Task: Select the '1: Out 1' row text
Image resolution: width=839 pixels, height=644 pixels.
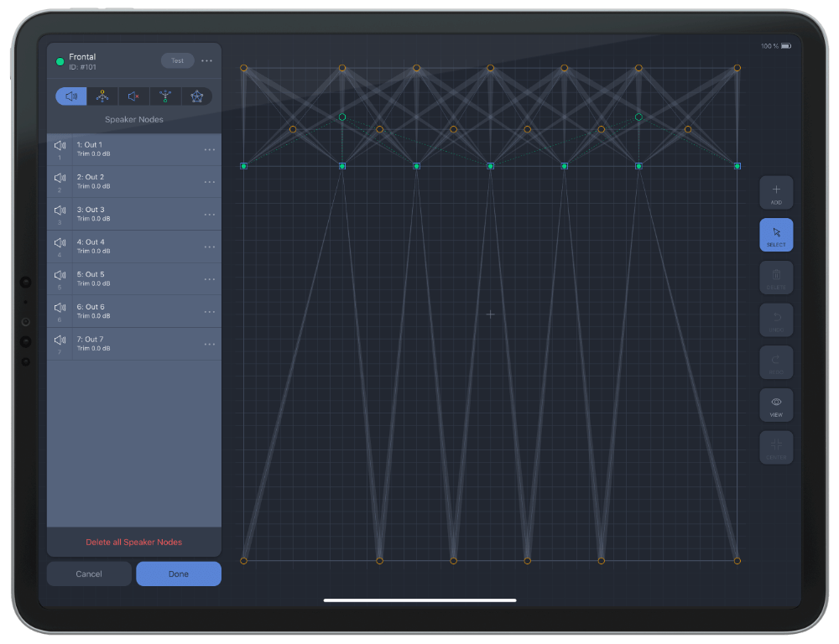Action: click(90, 145)
